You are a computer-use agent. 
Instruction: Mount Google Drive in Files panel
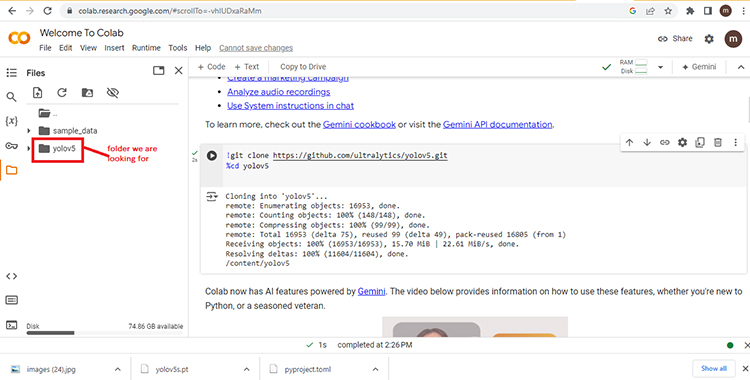pyautogui.click(x=87, y=93)
